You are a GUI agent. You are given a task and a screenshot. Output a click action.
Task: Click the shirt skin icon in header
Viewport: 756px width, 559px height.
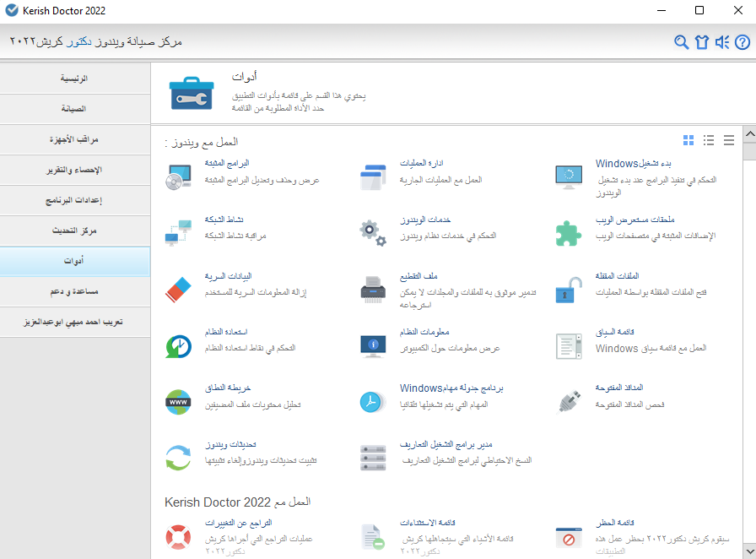click(701, 42)
